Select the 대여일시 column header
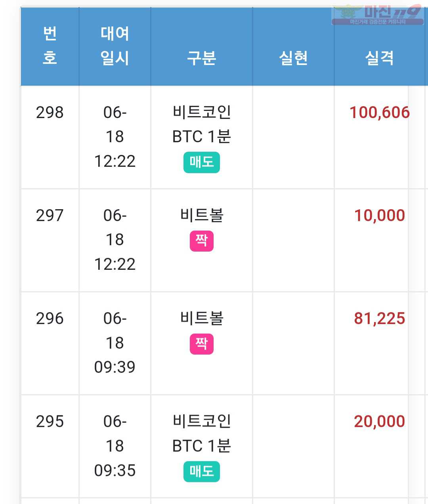 (115, 46)
